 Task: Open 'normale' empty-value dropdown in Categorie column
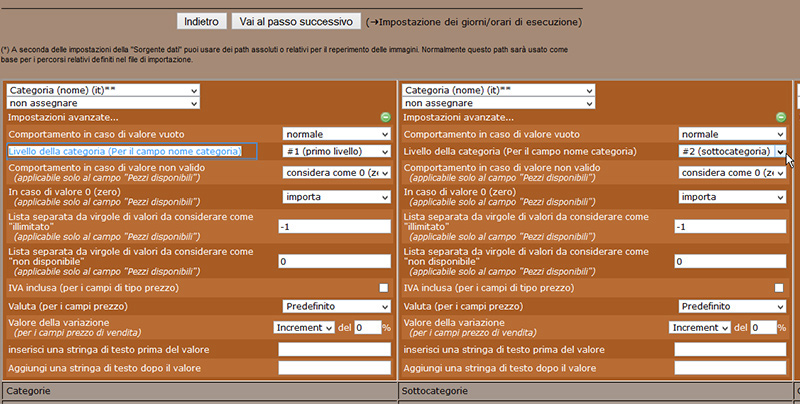pos(337,134)
